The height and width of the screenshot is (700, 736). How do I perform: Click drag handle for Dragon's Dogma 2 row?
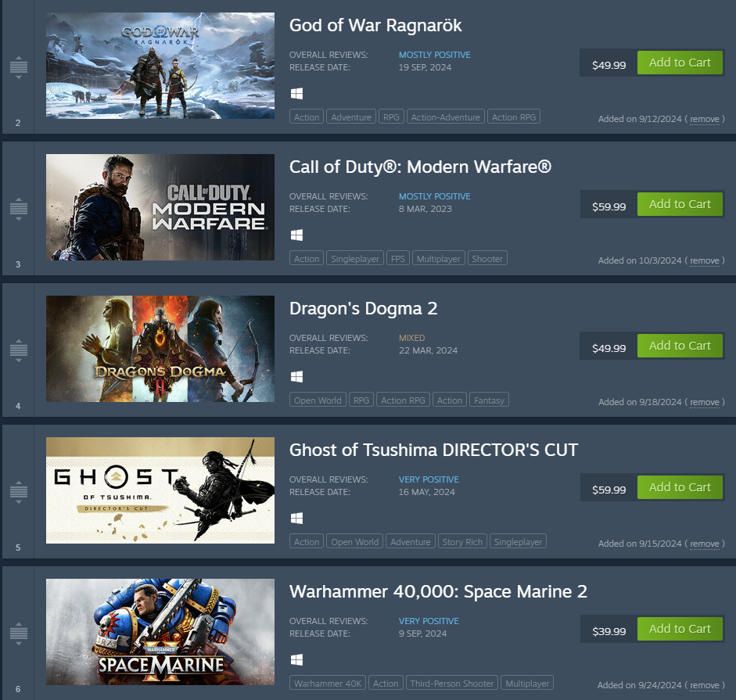click(19, 350)
